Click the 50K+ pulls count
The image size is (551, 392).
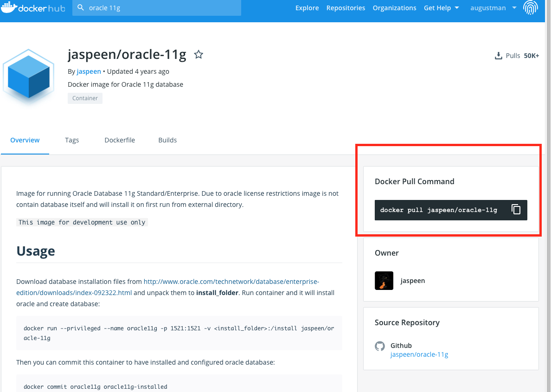tap(532, 56)
